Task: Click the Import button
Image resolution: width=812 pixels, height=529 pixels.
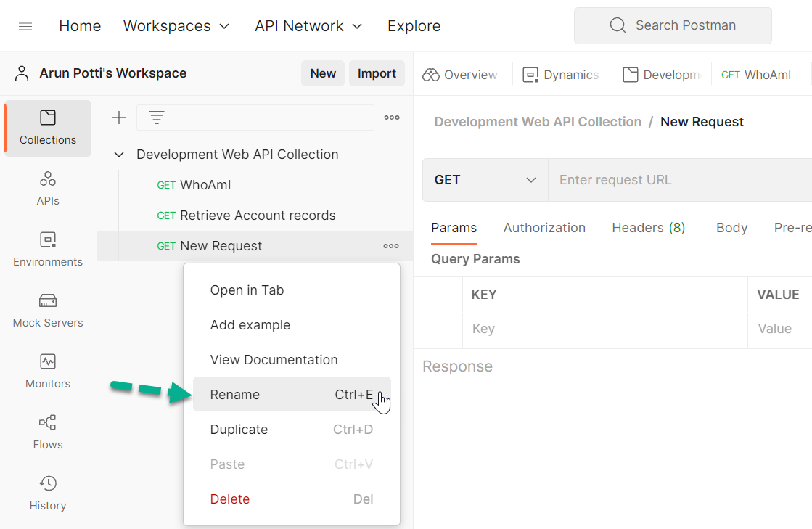Action: (x=377, y=73)
